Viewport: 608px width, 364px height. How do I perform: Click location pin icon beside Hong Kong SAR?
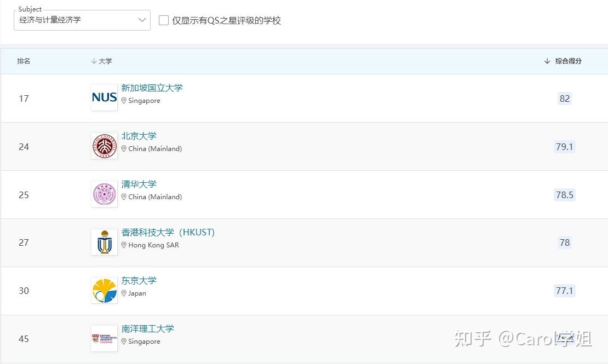coord(124,245)
